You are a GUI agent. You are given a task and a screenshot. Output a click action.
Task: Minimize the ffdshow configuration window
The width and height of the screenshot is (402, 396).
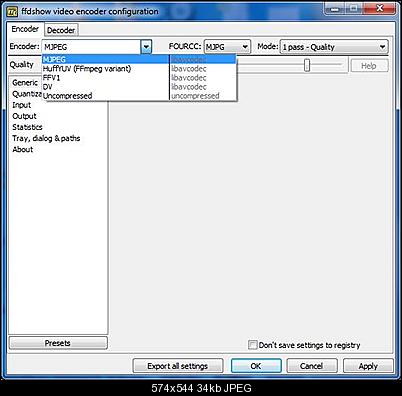(x=336, y=8)
